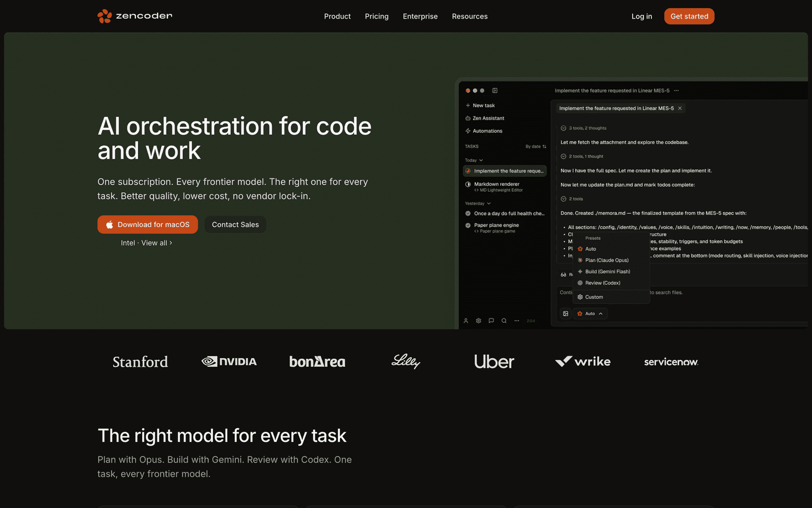Click the search magnifier icon in sidebar footer
The image size is (812, 508).
pyautogui.click(x=504, y=321)
